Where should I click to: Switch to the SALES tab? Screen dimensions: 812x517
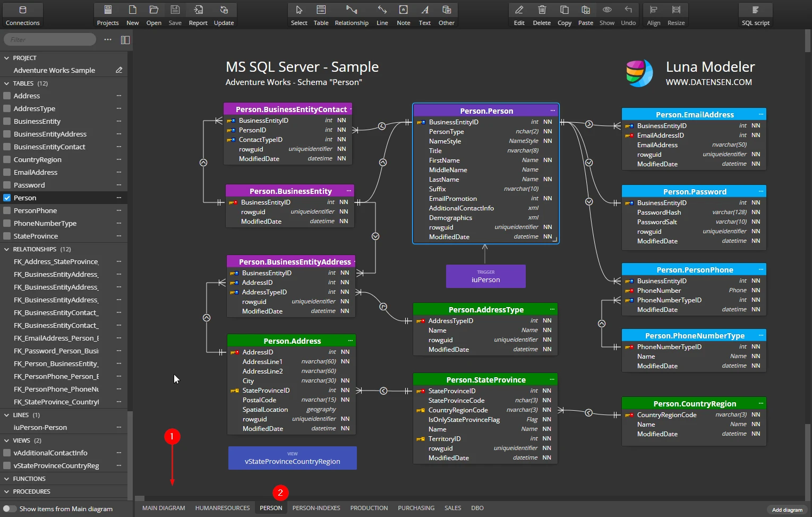coord(453,508)
